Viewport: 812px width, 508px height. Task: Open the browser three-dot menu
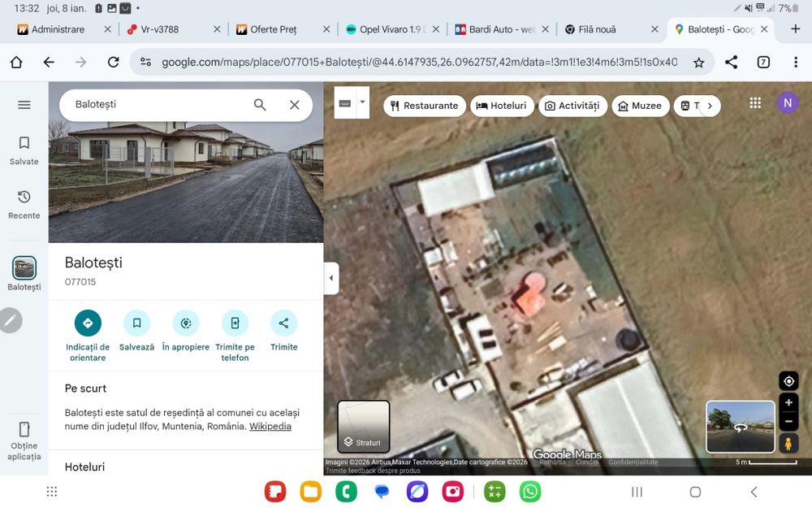[796, 63]
